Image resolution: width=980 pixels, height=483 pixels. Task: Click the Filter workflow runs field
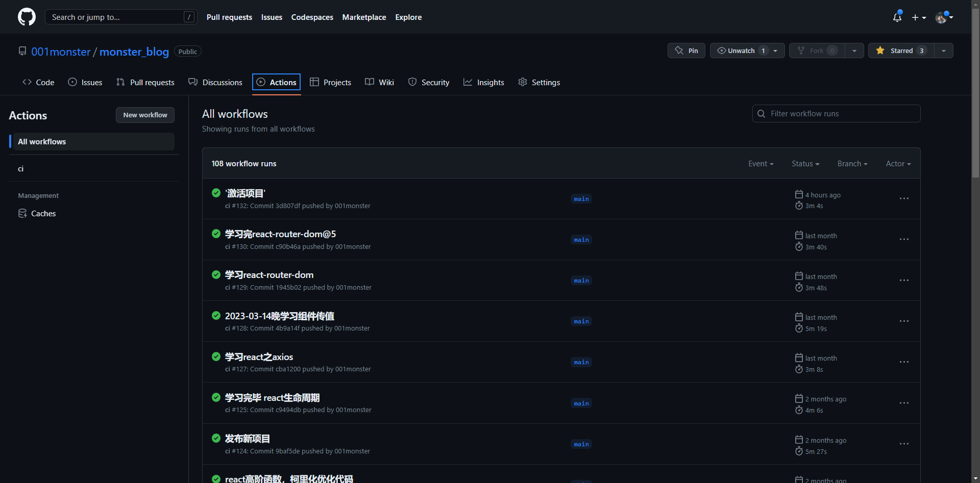836,114
